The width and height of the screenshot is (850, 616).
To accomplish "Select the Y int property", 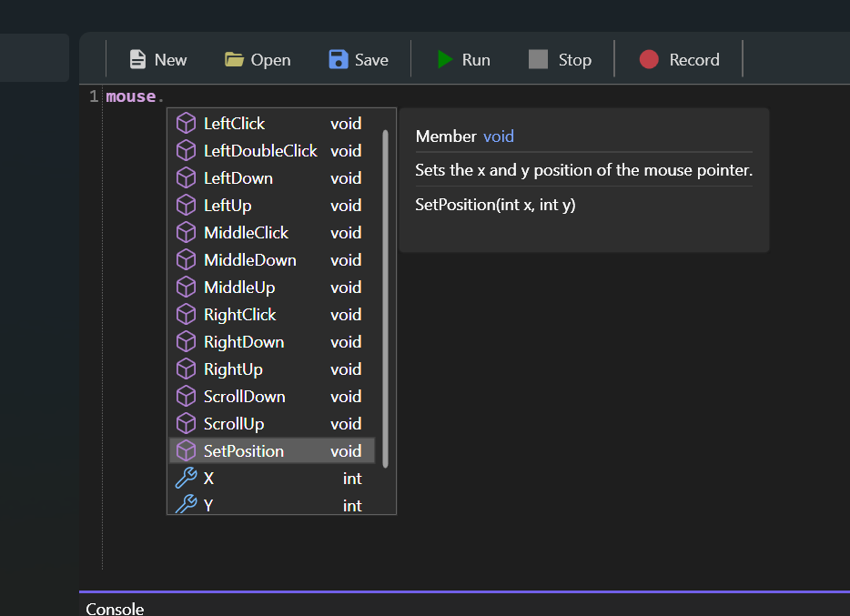I will click(272, 505).
